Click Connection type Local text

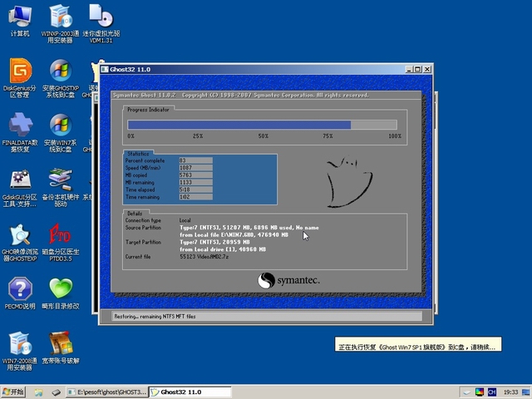185,220
